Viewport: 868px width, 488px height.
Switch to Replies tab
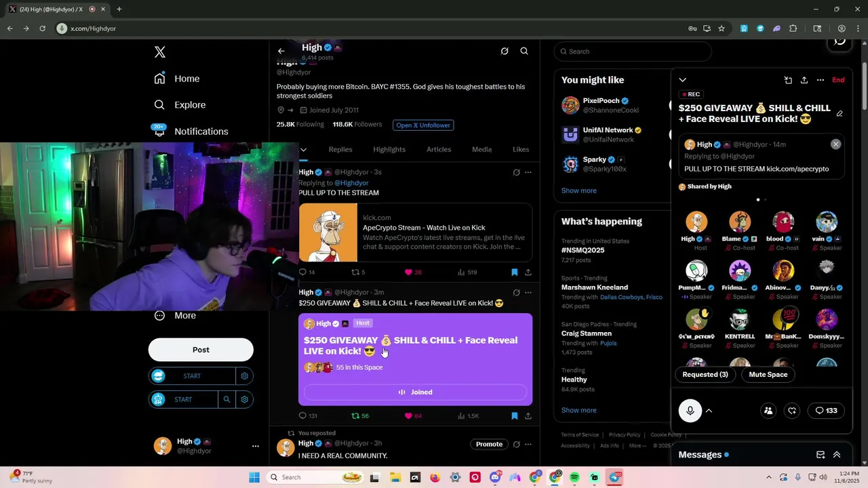[x=340, y=149]
